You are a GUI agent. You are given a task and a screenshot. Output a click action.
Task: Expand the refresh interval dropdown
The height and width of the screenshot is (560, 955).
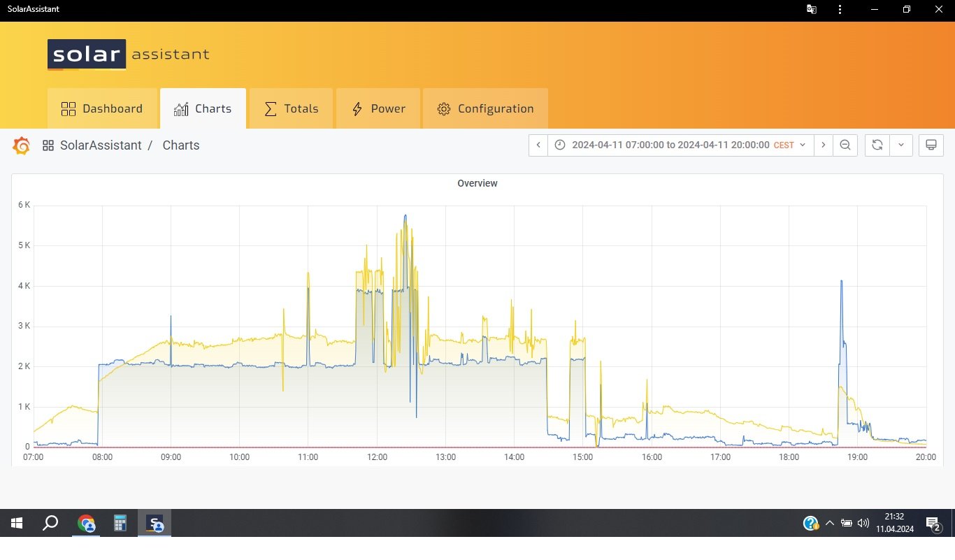click(901, 145)
